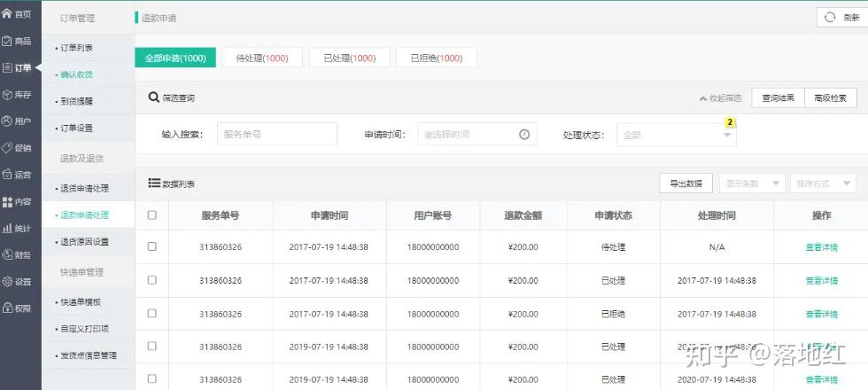Image resolution: width=868 pixels, height=390 pixels.
Task: Click the 服务单号 search input field
Action: tap(276, 134)
